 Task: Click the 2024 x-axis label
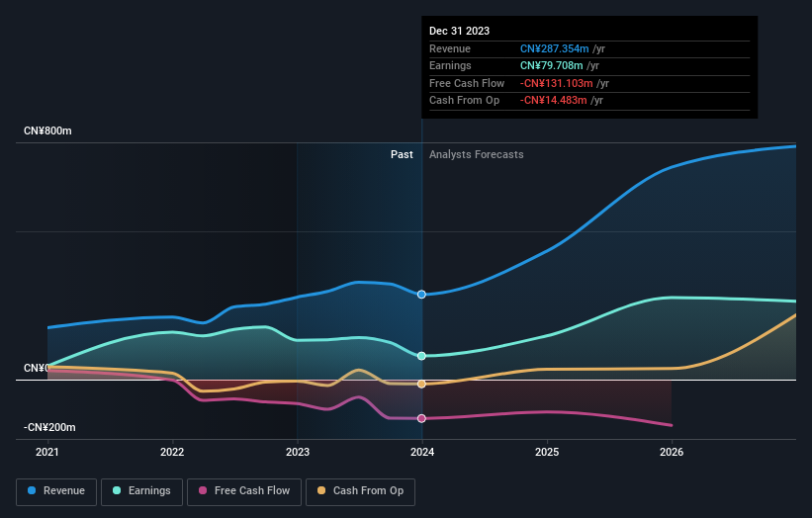tap(422, 452)
